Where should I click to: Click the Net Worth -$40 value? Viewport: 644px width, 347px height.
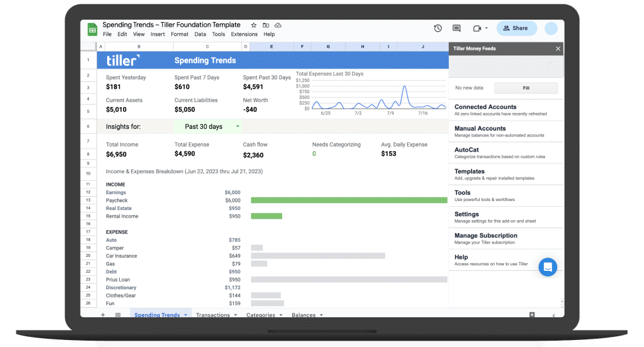point(250,109)
